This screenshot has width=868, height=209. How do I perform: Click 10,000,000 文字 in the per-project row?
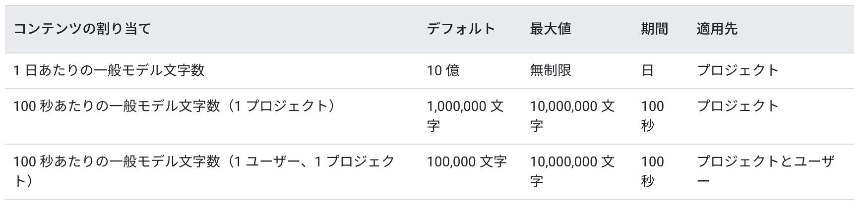[x=572, y=116]
